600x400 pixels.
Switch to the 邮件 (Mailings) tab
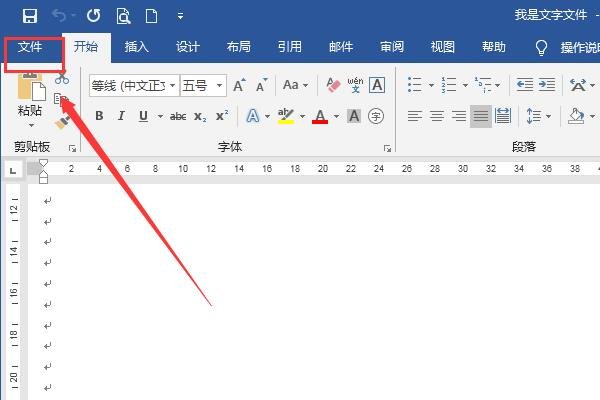(x=341, y=47)
